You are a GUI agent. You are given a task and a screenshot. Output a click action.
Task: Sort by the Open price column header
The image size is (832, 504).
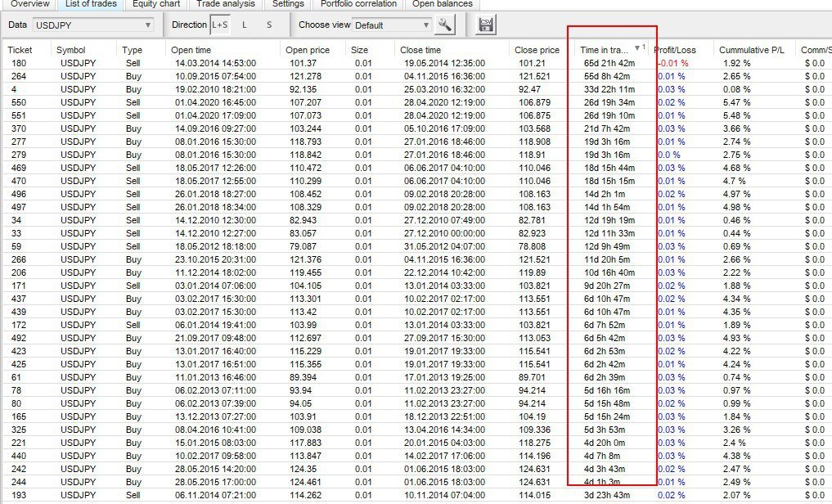coord(308,50)
